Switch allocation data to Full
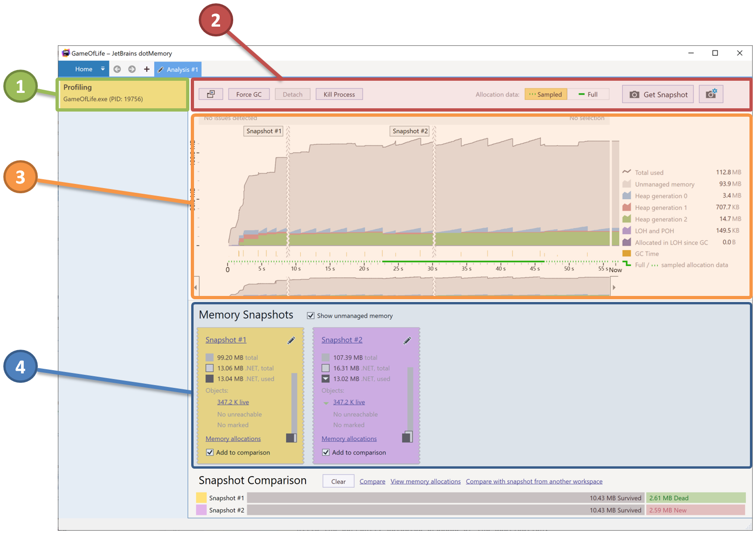756x534 pixels. click(588, 94)
